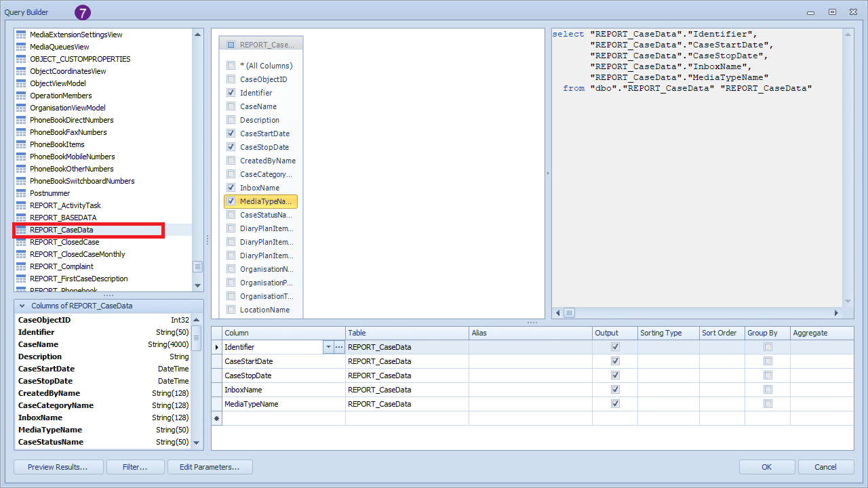Check the (All Columns) checkbox

(x=231, y=66)
